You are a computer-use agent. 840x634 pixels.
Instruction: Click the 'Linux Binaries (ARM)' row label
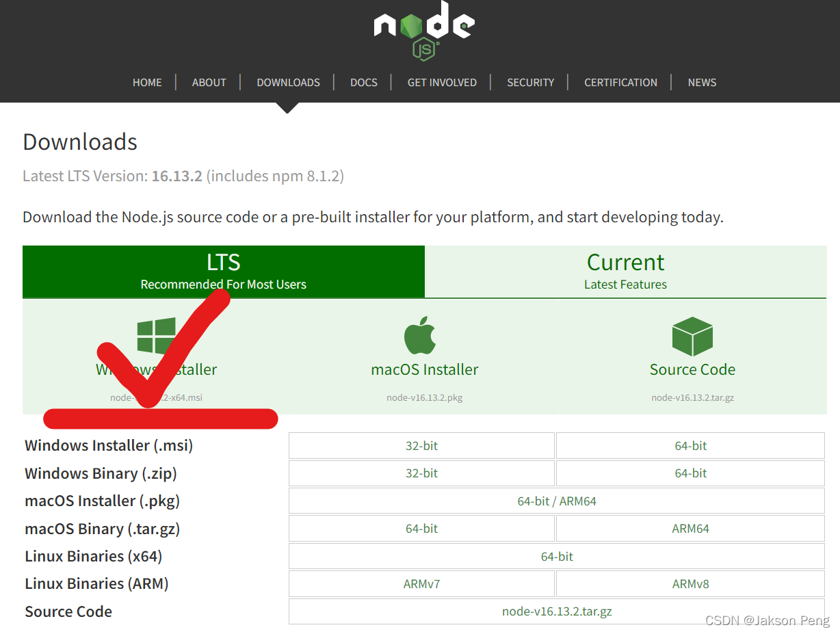[x=96, y=584]
